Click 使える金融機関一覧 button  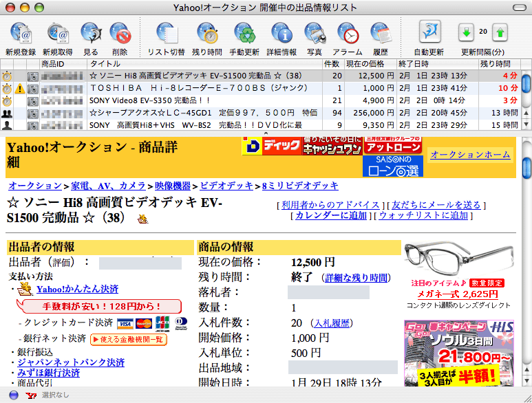[x=129, y=339]
